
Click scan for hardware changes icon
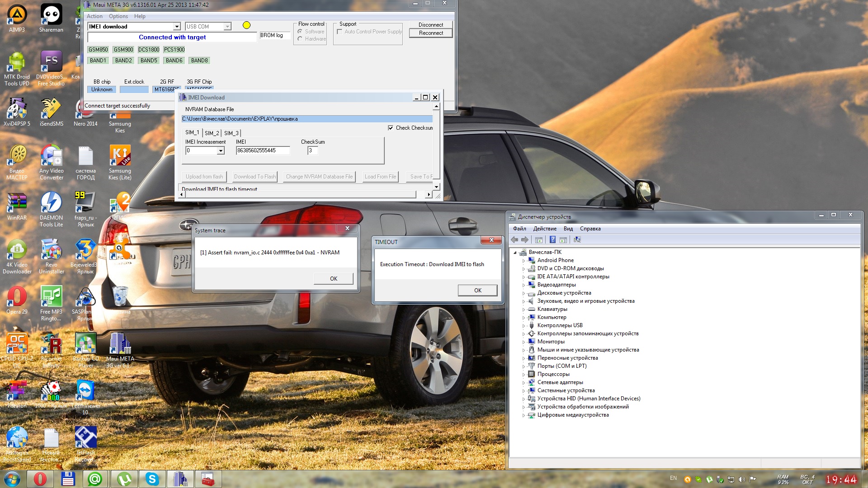point(577,240)
